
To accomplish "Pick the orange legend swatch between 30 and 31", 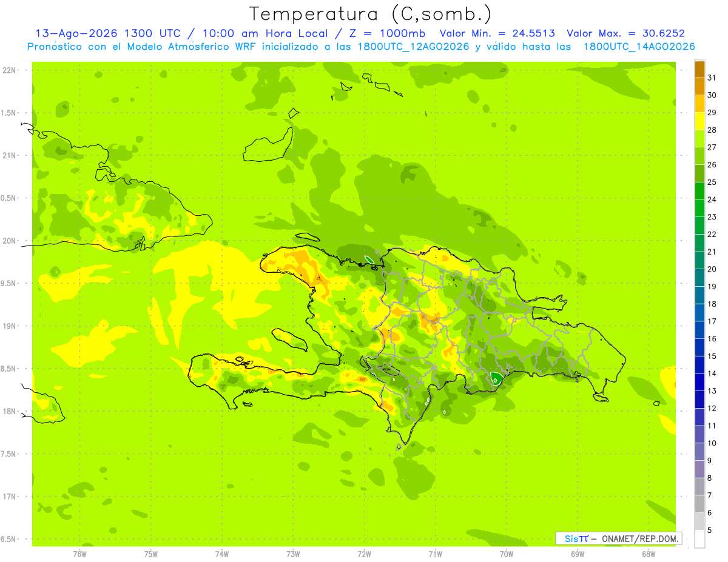I will (x=699, y=87).
